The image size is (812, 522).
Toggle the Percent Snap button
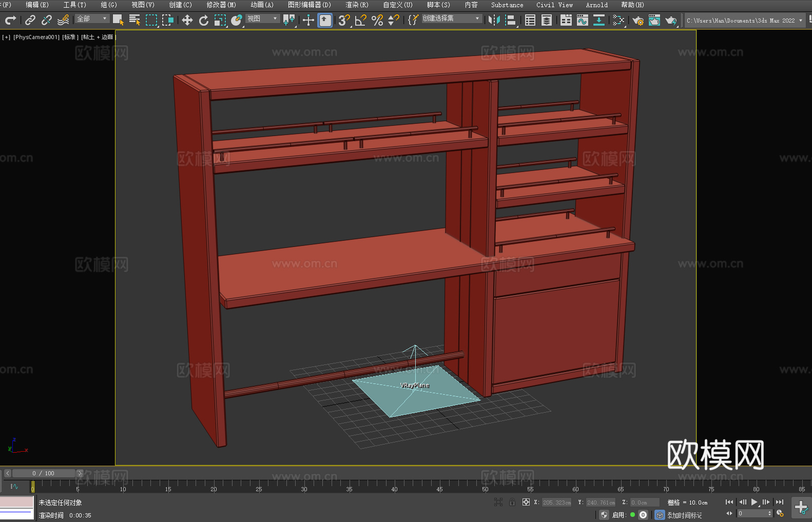377,20
